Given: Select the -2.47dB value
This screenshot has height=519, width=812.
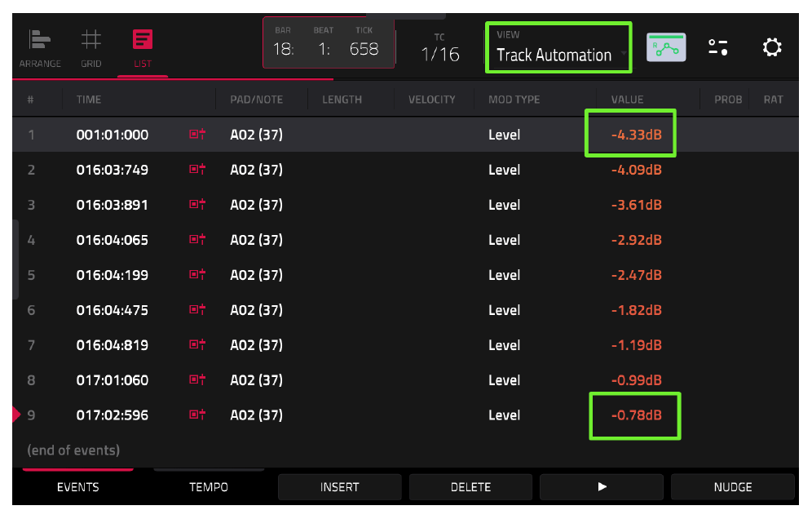Looking at the screenshot, I should 637,275.
